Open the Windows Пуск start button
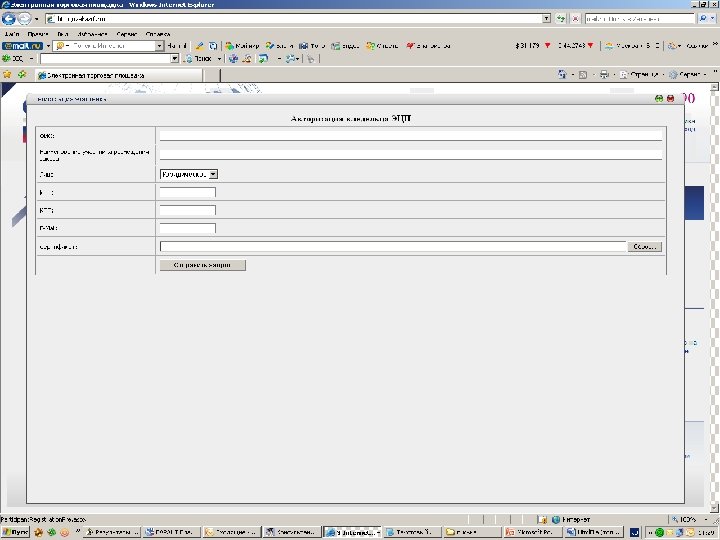 point(16,532)
